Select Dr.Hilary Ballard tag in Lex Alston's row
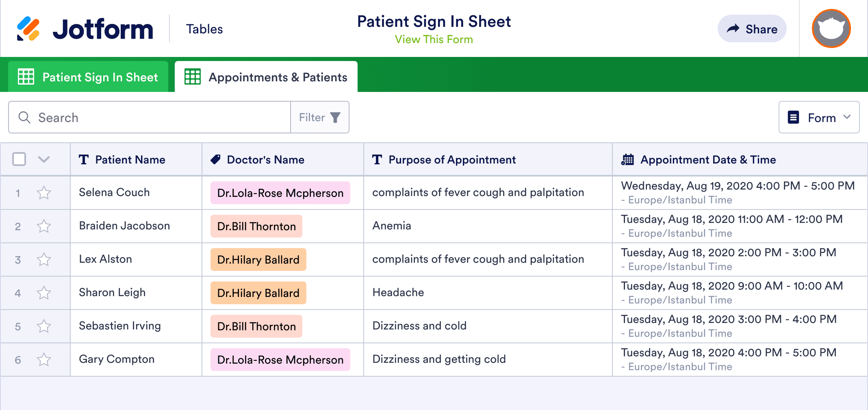 point(258,259)
